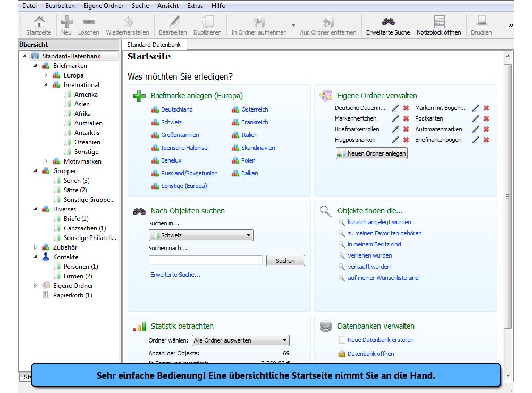Screen dimensions: 532x393
Task: Delete the Flugpostmarken folder with red X
Action: click(406, 139)
